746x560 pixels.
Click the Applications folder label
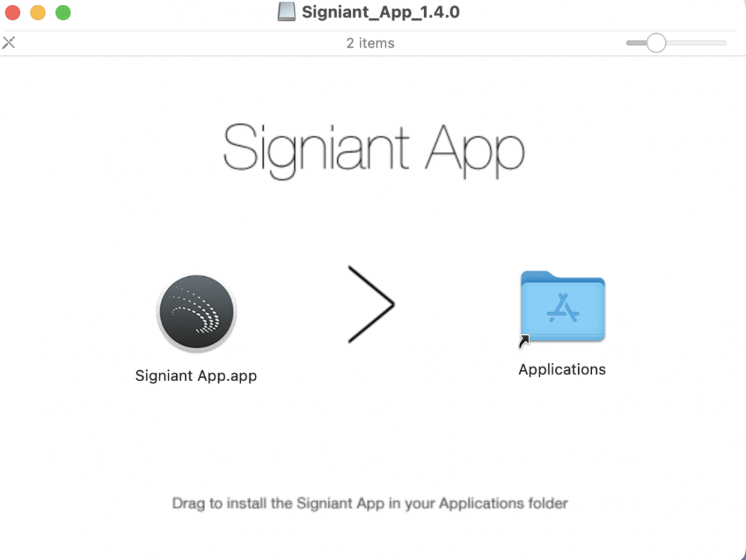point(562,369)
